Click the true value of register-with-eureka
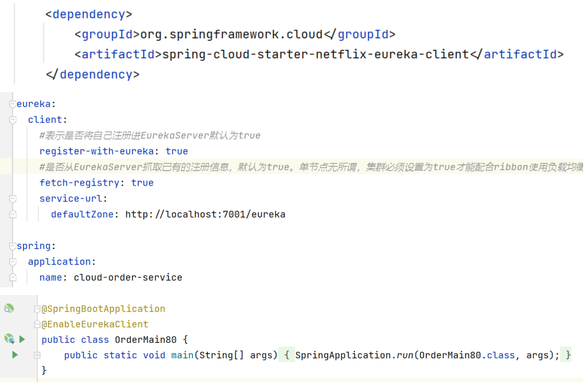 (x=177, y=151)
